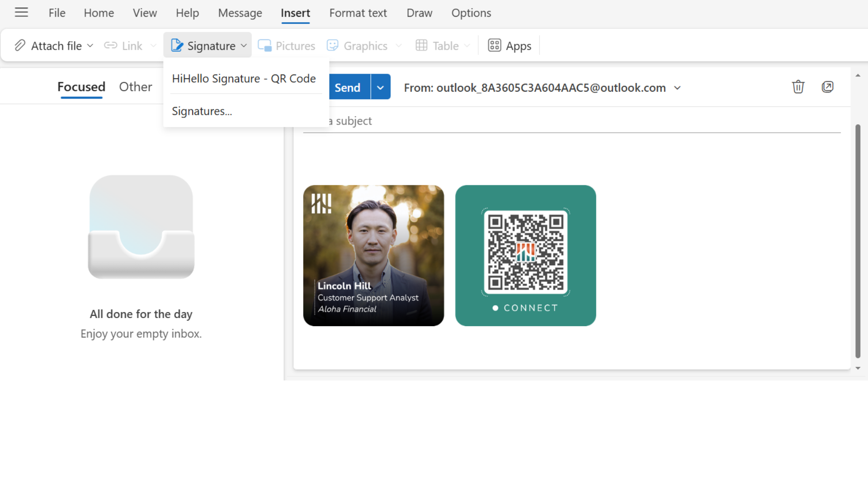The image size is (868, 488).
Task: Open the Format text tab
Action: [358, 13]
